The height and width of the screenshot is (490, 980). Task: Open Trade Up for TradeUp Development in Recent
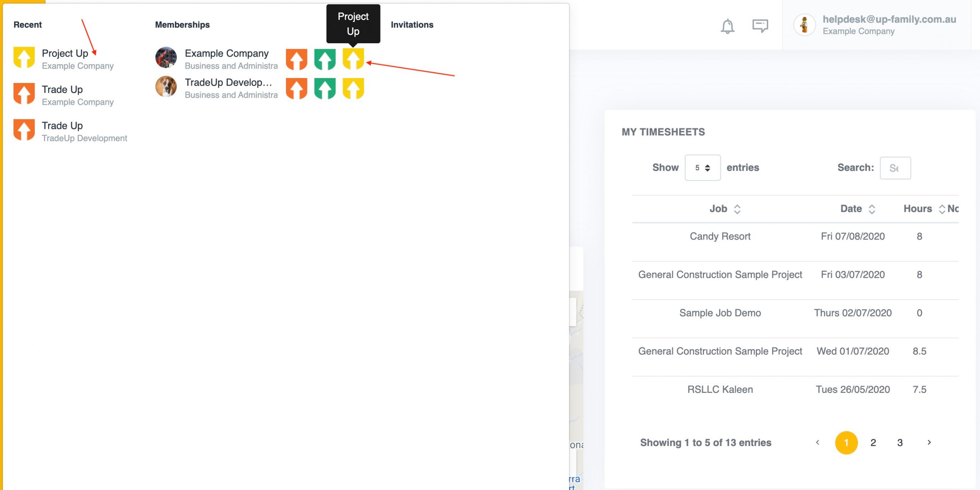[70, 131]
